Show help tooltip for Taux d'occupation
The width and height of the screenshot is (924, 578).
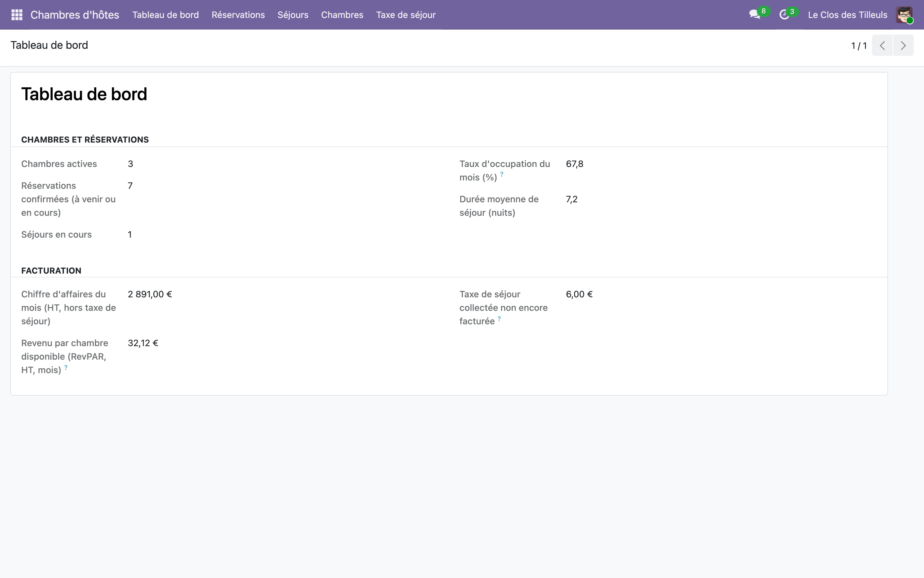502,174
